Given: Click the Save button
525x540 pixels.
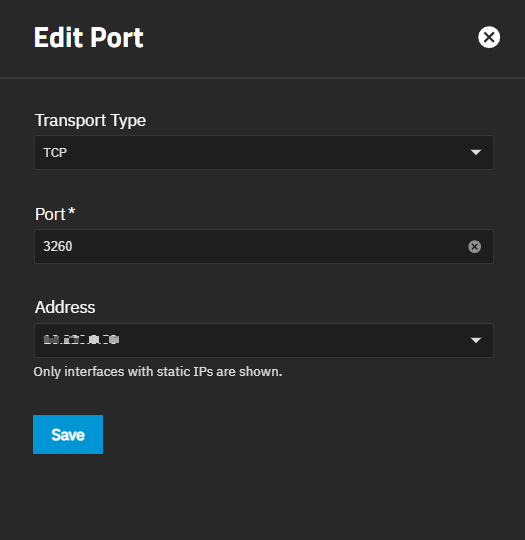Looking at the screenshot, I should [x=68, y=434].
